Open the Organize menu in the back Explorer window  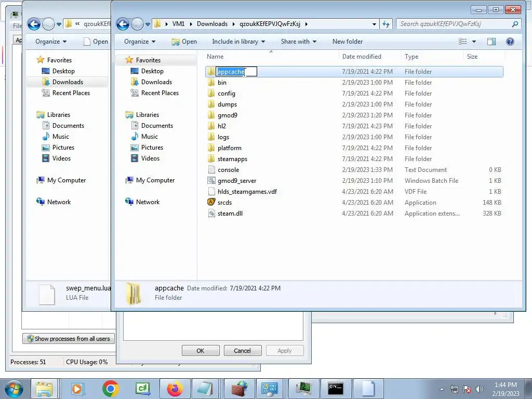(51, 42)
